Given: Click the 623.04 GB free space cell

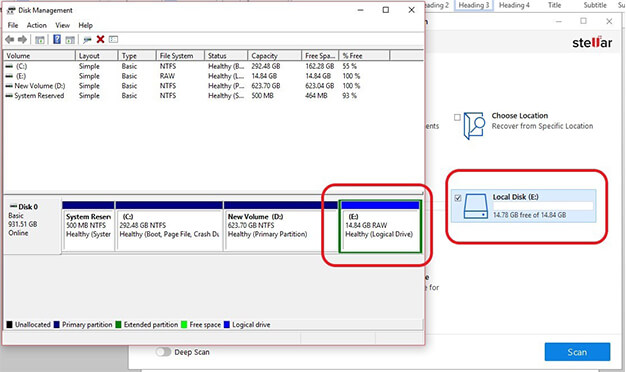Looking at the screenshot, I should [319, 86].
